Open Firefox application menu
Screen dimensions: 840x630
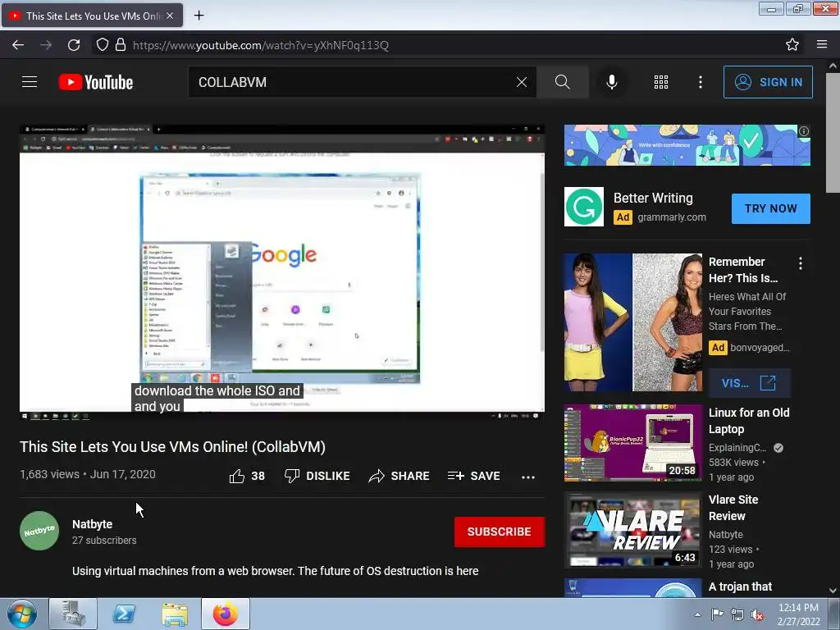click(822, 45)
